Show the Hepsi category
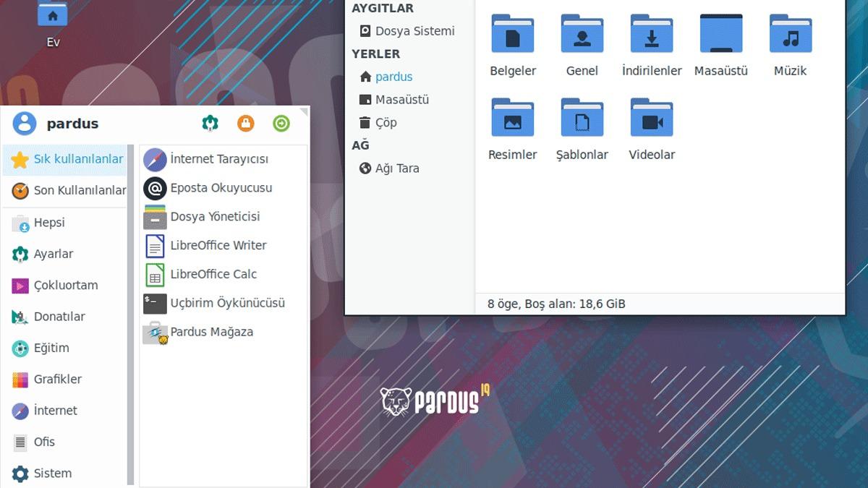 (x=65, y=223)
